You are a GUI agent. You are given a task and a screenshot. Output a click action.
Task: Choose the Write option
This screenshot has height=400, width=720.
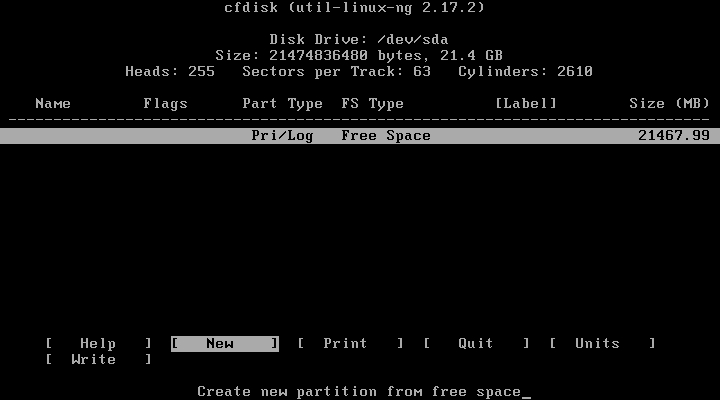98,360
